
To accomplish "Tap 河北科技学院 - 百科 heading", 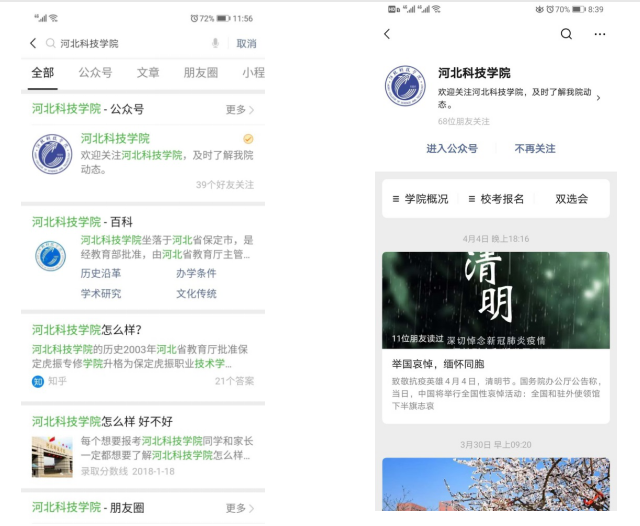I will pos(82,222).
